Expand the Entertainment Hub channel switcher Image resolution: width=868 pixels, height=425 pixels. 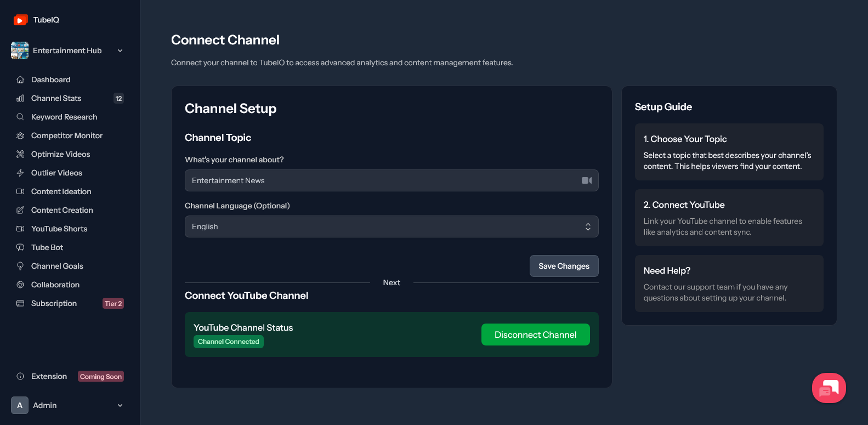point(67,50)
